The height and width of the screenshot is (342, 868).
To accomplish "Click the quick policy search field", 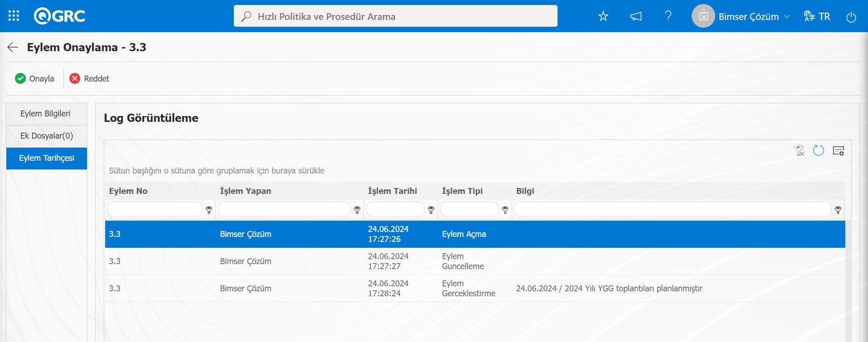I will (x=395, y=16).
